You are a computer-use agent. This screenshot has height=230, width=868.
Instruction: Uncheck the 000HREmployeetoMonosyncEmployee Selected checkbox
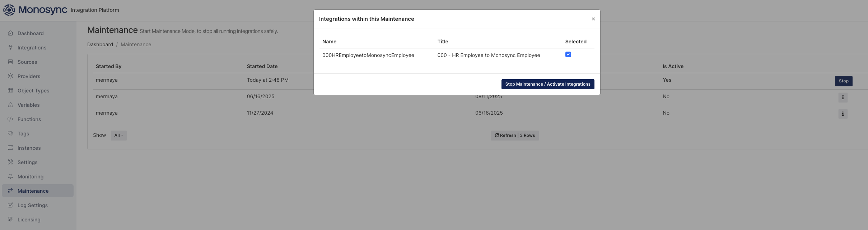click(568, 54)
